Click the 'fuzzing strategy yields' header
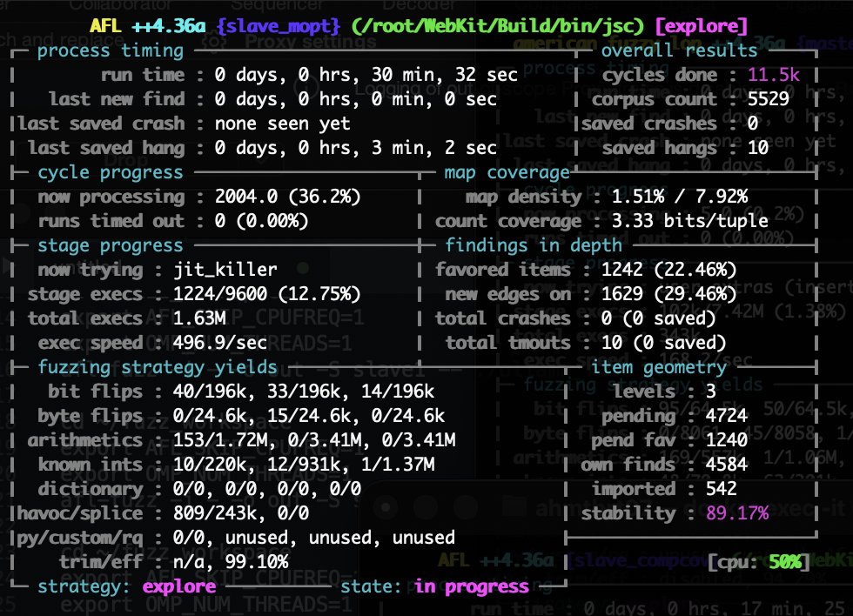Viewport: 853px width, 616px height. [158, 367]
